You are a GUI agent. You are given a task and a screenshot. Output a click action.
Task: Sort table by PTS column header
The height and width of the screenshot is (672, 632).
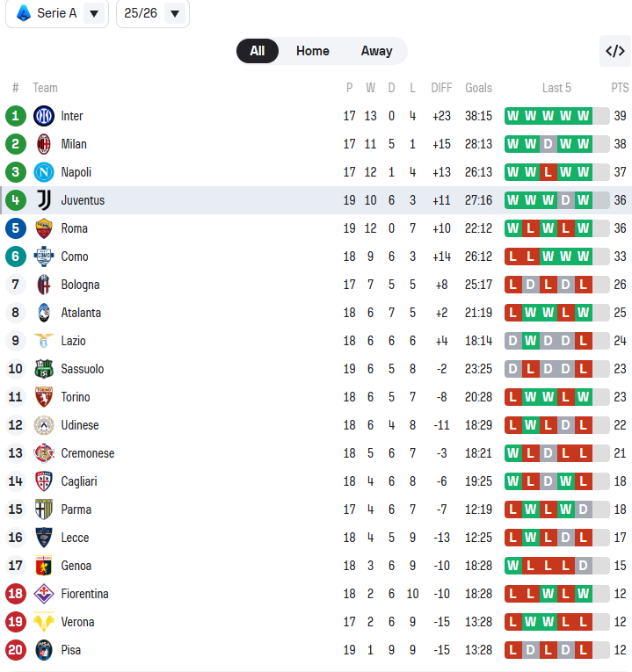[x=620, y=88]
